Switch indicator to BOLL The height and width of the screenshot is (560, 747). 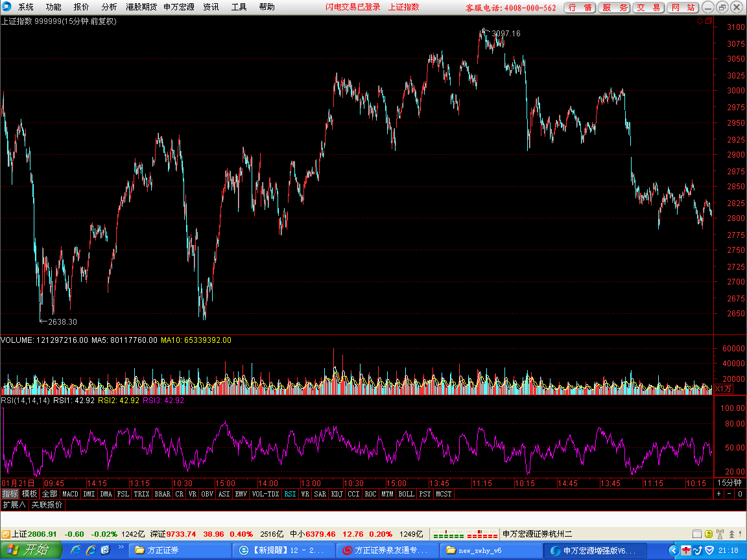[407, 494]
